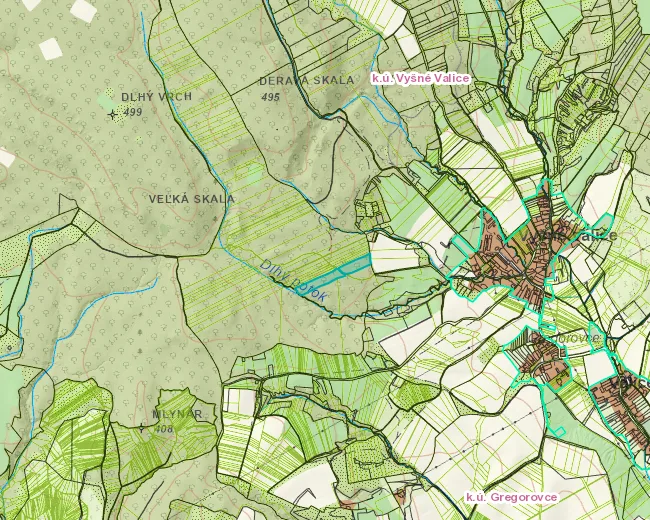This screenshot has height=520, width=650.
Task: Click the 'k.ú. Gregorovce' cadastral label
Action: (x=512, y=497)
